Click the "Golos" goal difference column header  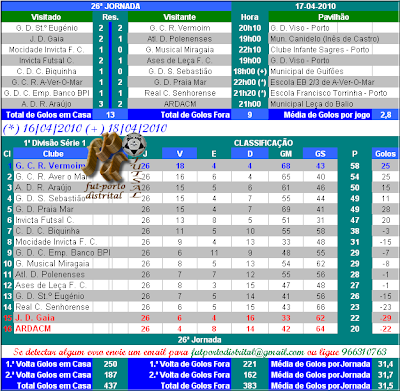(x=385, y=154)
